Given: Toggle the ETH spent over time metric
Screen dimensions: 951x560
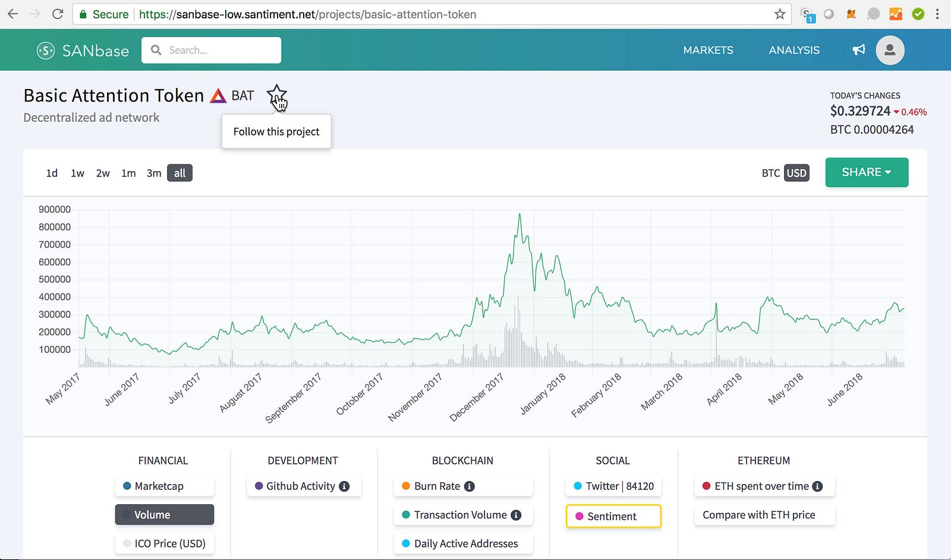Looking at the screenshot, I should tap(764, 486).
